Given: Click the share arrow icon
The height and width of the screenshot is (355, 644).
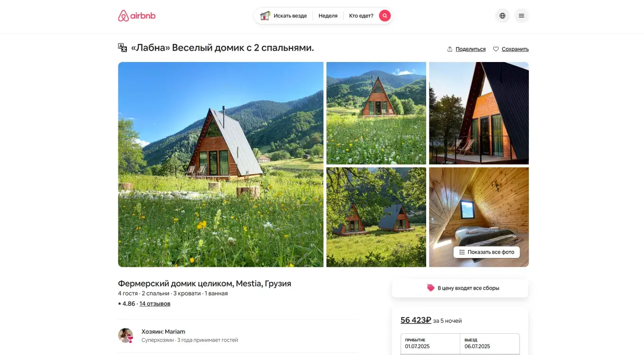Looking at the screenshot, I should [x=450, y=49].
